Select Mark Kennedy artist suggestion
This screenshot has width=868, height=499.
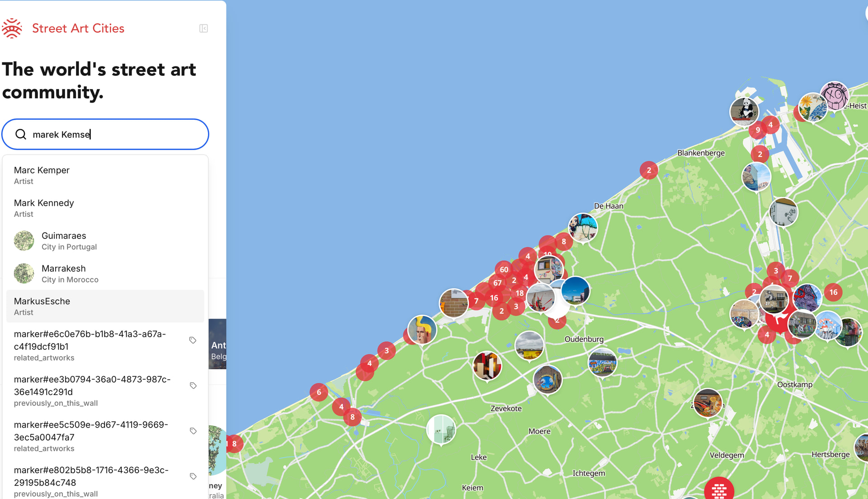105,208
